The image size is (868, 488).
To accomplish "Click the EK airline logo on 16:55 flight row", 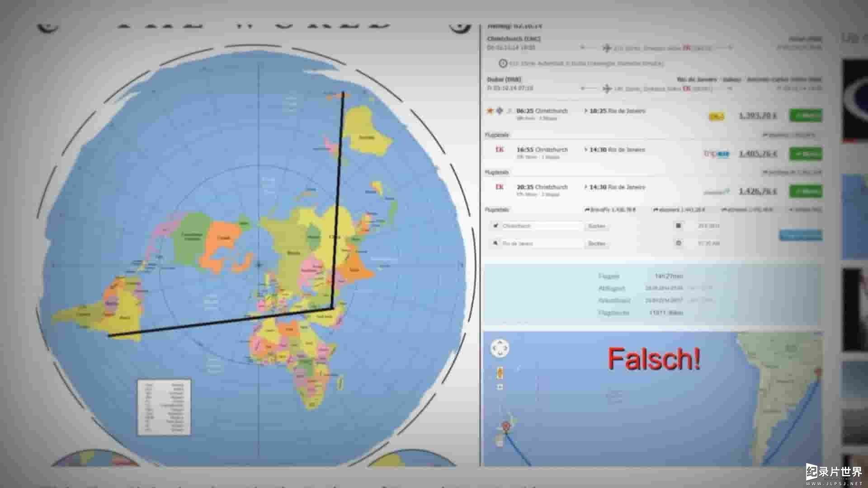I will coord(500,149).
